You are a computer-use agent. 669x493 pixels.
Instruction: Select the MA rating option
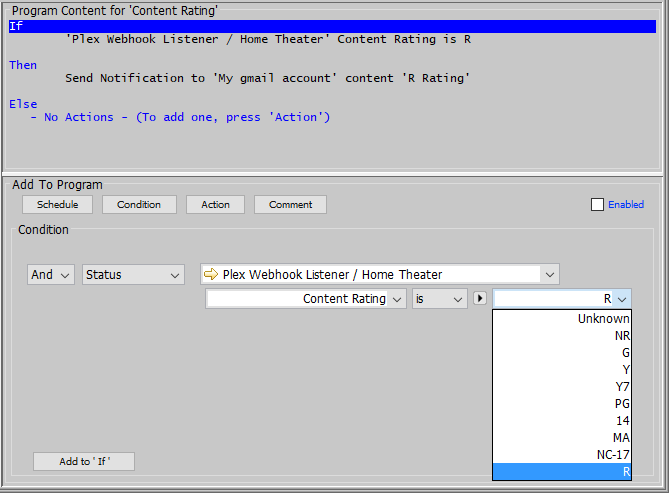pyautogui.click(x=620, y=438)
